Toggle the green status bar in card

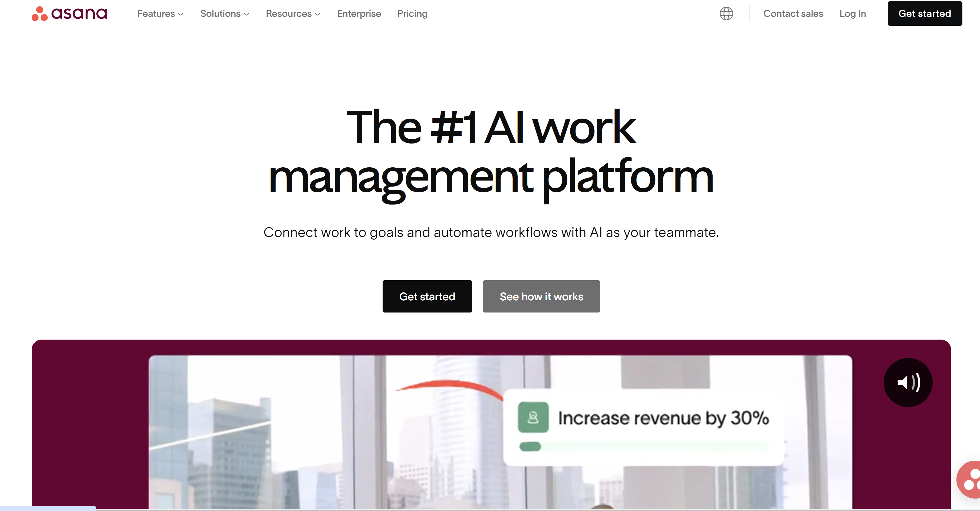531,447
